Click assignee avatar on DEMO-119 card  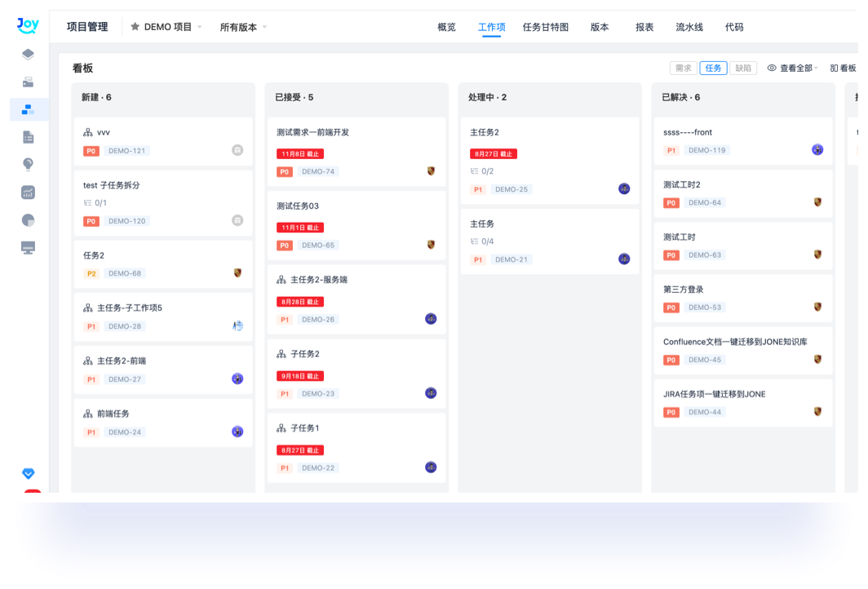(817, 149)
